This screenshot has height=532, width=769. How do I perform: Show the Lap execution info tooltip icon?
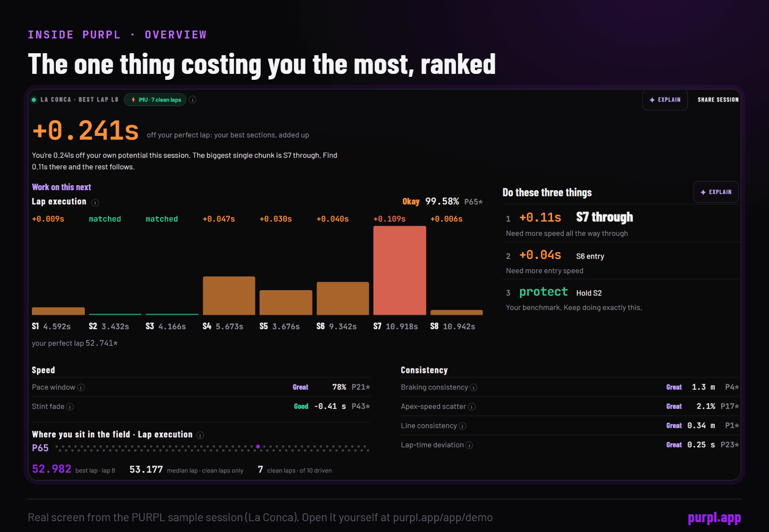[x=95, y=202]
